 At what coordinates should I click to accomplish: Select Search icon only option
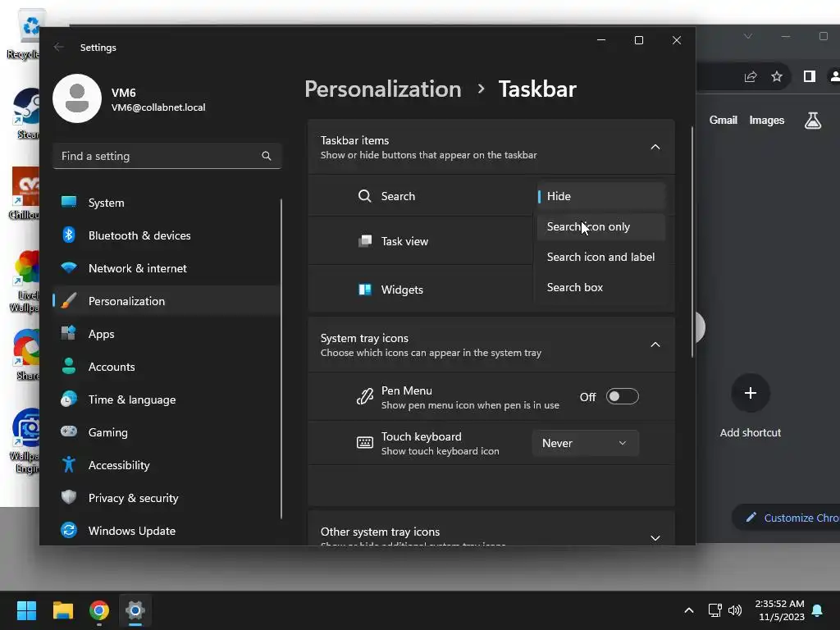click(601, 226)
